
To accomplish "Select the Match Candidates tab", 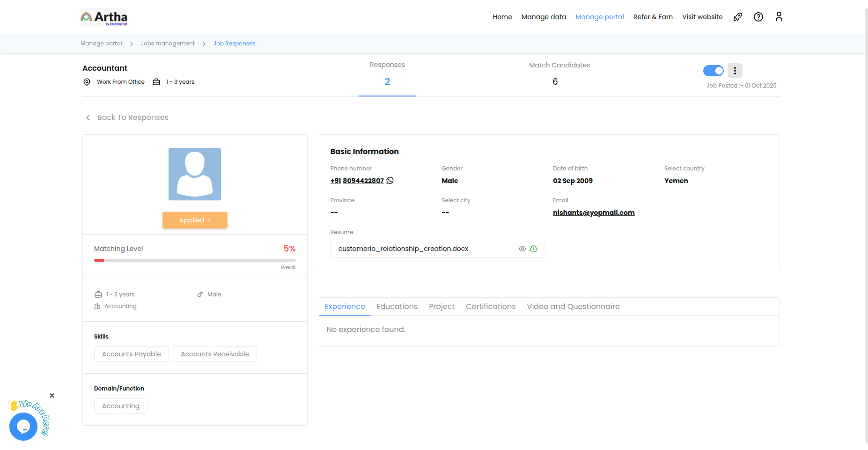I will [559, 74].
